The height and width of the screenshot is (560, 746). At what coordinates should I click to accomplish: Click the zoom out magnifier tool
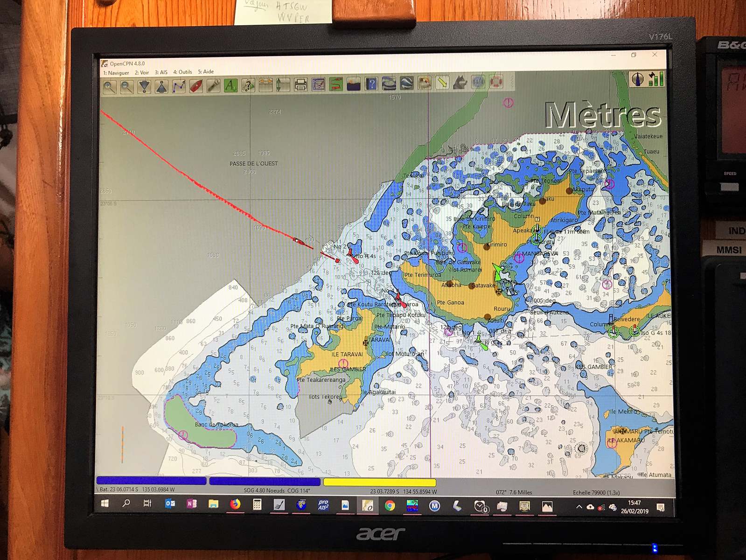coord(127,86)
